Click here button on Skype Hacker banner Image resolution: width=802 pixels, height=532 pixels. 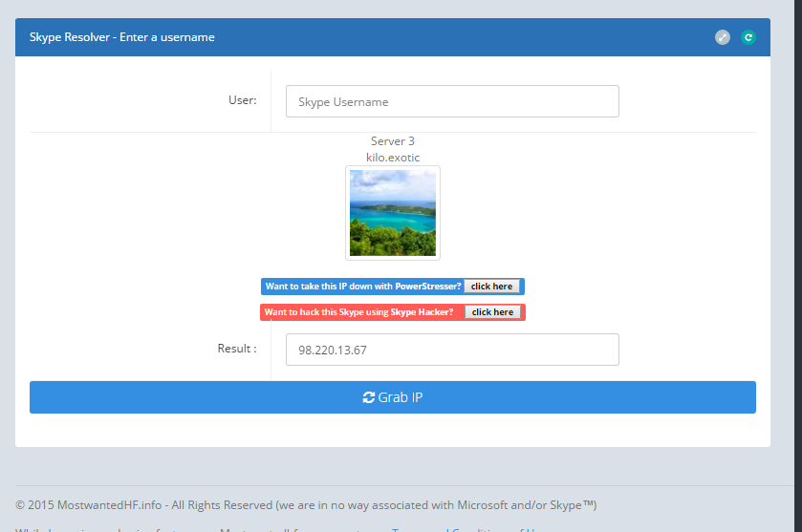coord(492,311)
